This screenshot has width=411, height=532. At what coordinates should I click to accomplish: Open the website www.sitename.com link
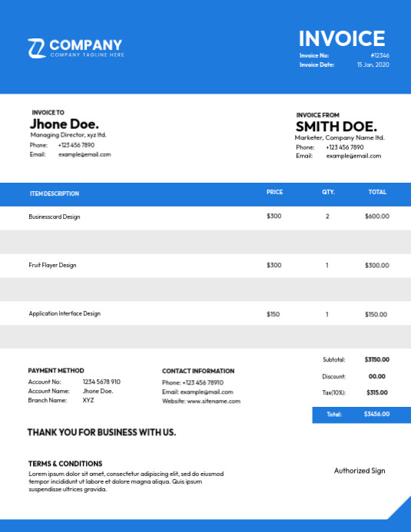point(214,401)
